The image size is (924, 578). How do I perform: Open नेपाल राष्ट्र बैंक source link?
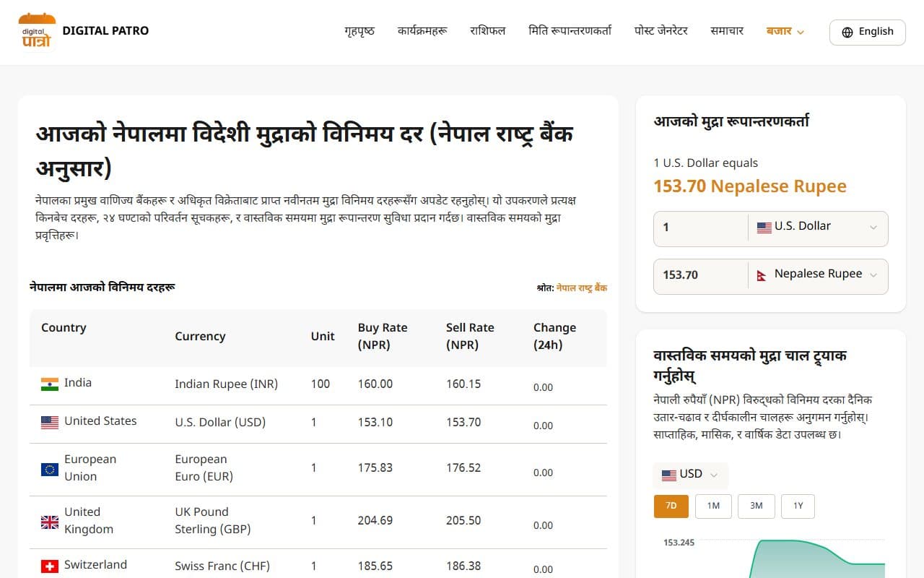(x=582, y=288)
